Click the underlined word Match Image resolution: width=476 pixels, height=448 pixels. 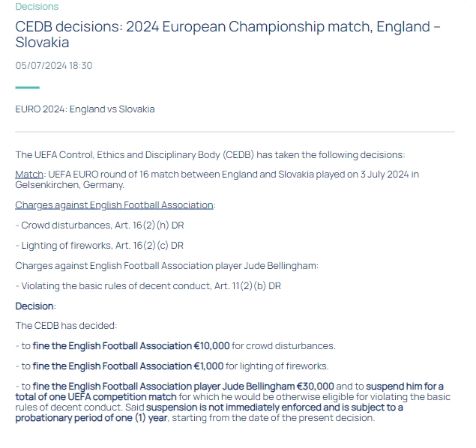(29, 175)
